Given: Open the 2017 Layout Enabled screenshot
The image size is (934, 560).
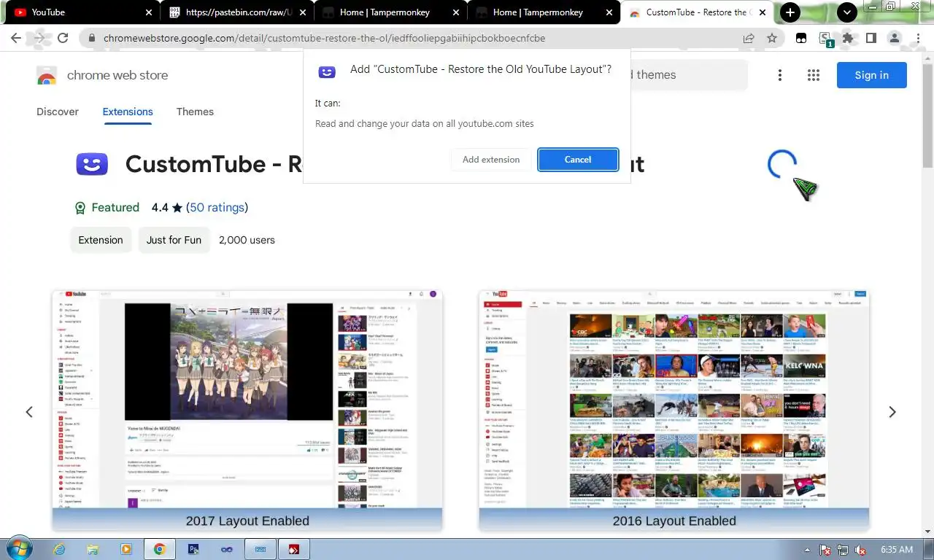Looking at the screenshot, I should tap(247, 411).
